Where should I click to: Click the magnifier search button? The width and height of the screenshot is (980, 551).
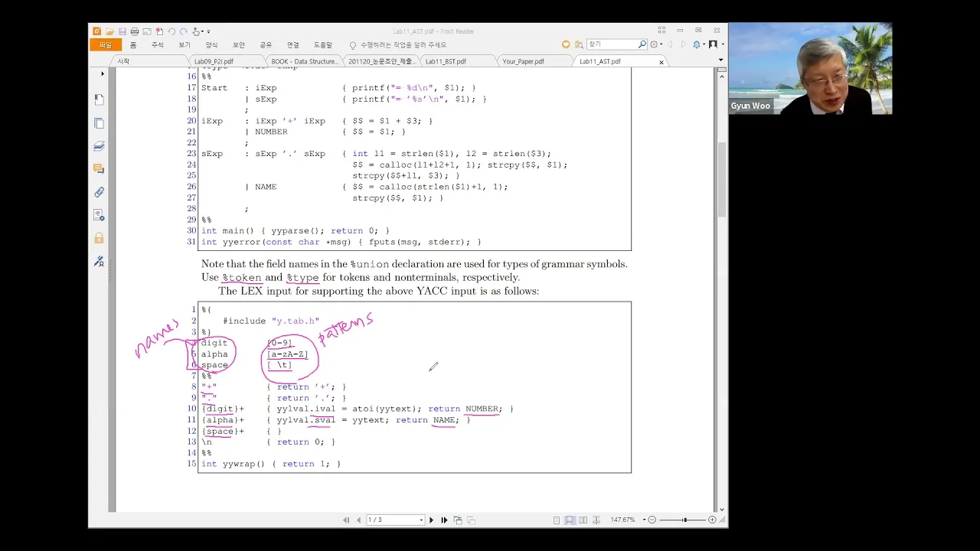click(642, 44)
